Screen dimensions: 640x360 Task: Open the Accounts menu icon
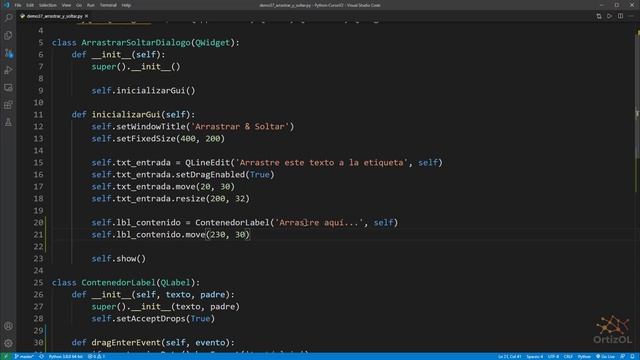(x=8, y=326)
